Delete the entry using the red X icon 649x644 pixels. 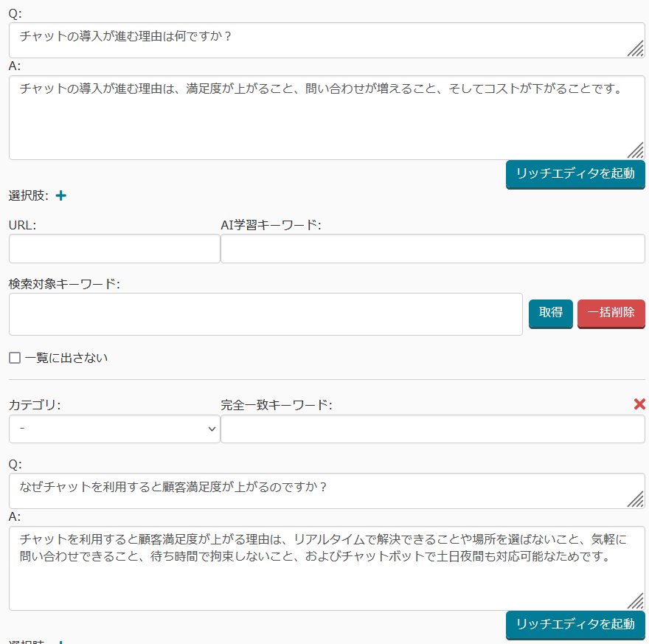639,404
